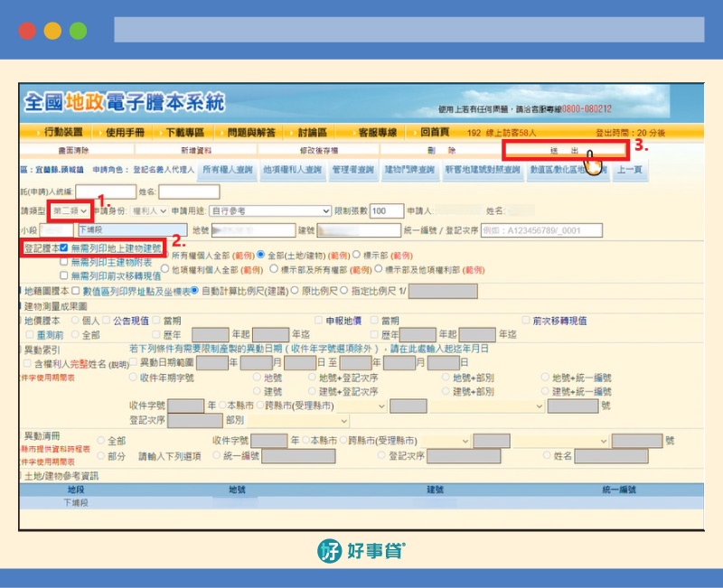This screenshot has height=588, width=723.
Task: Tick the 無需列印前次移轉現值 checkbox
Action: [x=64, y=274]
